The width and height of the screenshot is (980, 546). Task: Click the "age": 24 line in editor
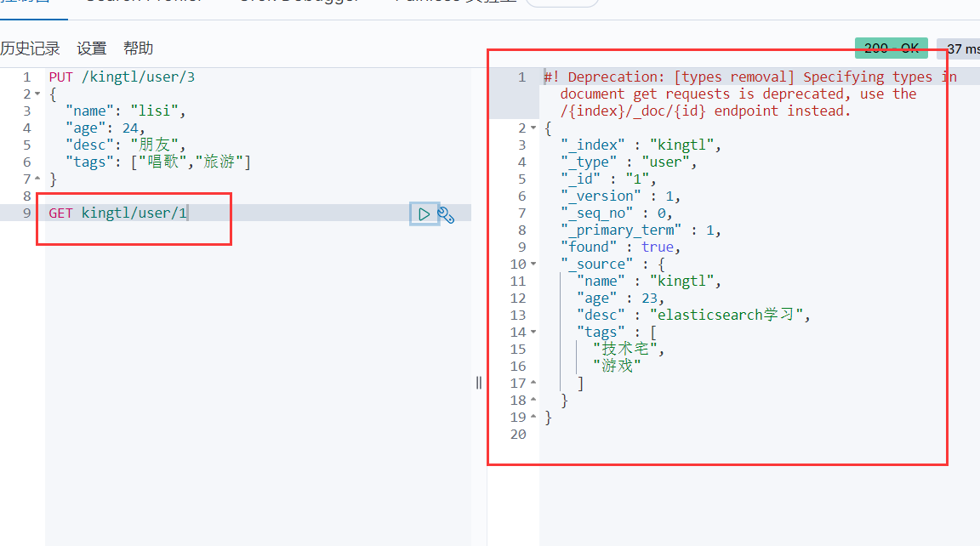coord(105,128)
